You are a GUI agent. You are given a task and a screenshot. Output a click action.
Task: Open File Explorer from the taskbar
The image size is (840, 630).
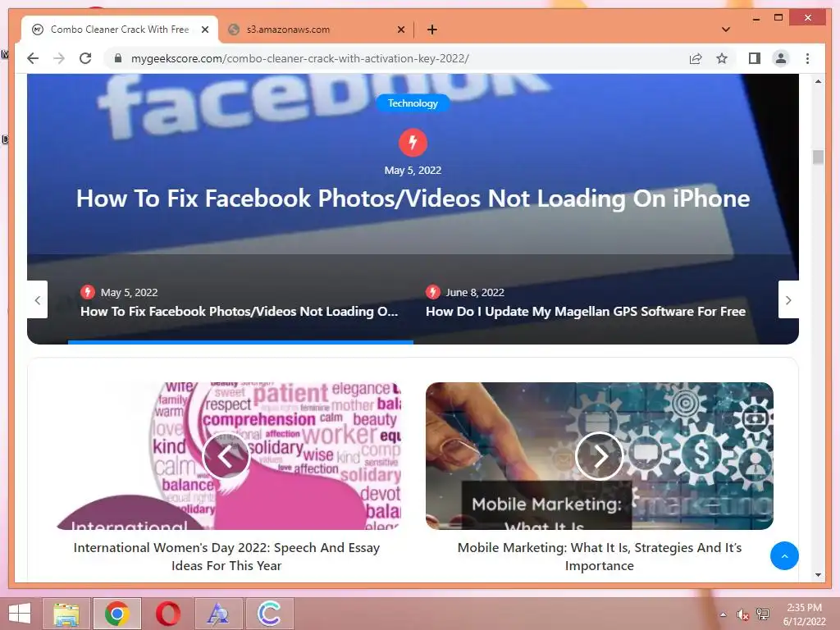tap(66, 614)
